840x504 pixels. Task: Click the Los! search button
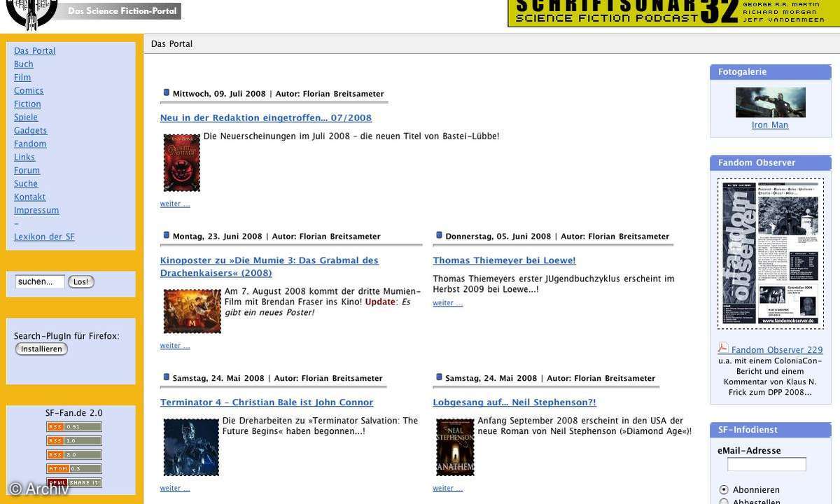[x=81, y=281]
